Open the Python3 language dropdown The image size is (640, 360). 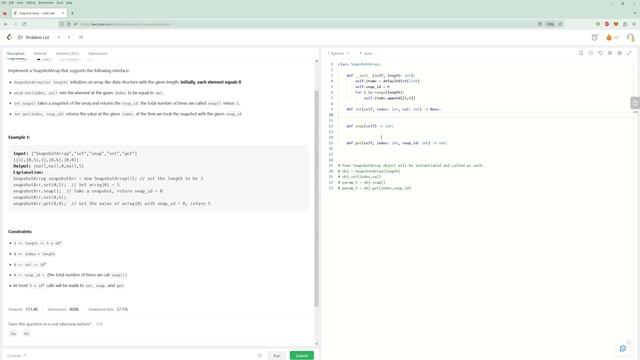(x=338, y=53)
